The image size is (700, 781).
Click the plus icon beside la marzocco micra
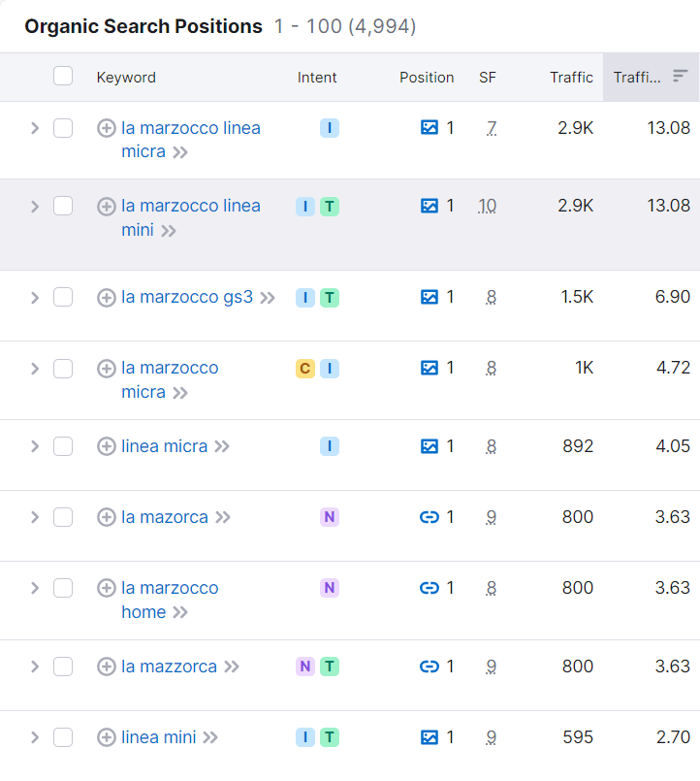pos(106,369)
